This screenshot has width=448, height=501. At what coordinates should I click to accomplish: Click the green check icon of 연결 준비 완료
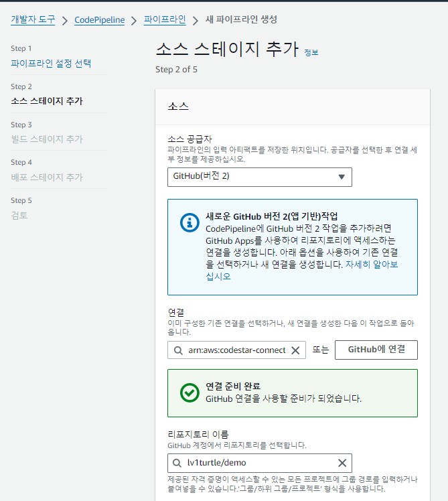(x=190, y=392)
